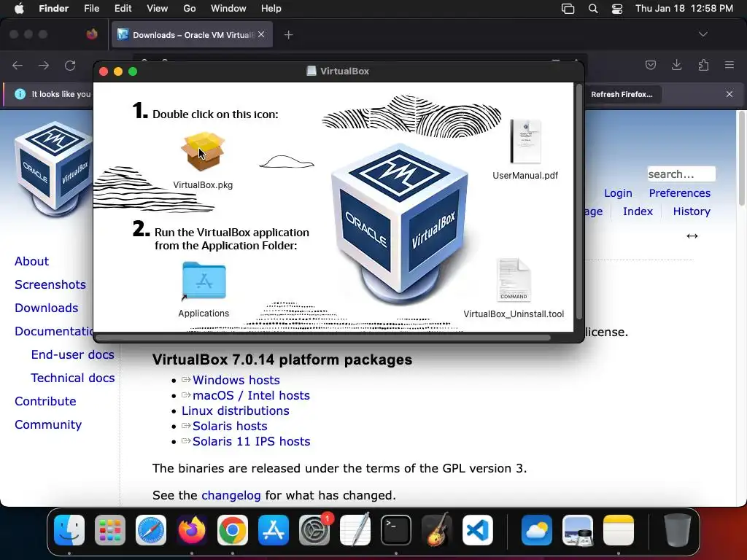The image size is (747, 560).
Task: Open System Settings from the Dock
Action: point(314,530)
